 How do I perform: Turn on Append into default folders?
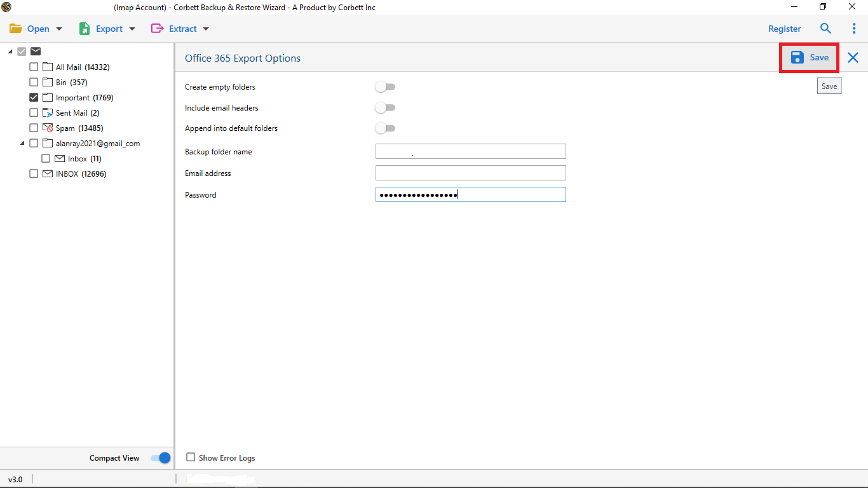pyautogui.click(x=385, y=128)
